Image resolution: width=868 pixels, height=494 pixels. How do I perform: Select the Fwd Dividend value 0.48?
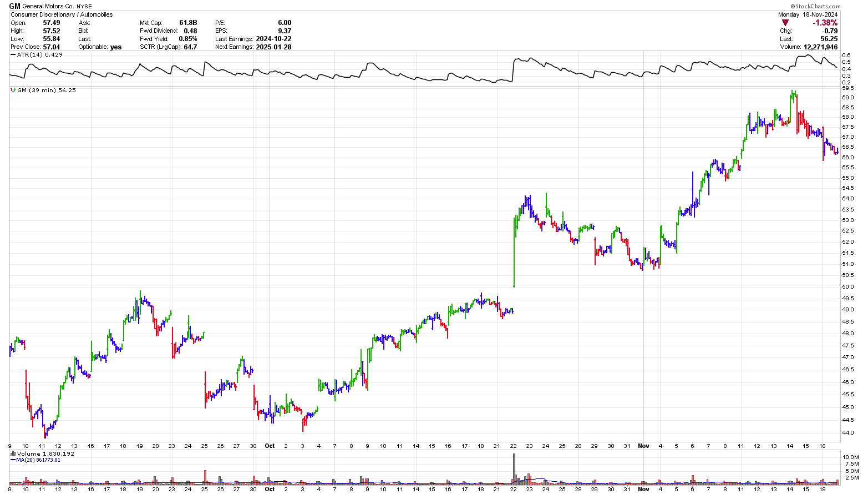[x=191, y=31]
